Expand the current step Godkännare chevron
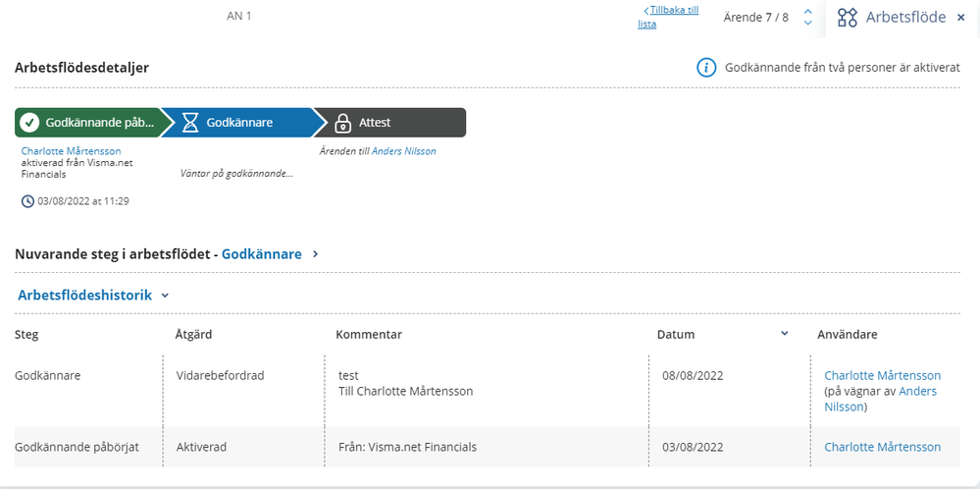980x489 pixels. pos(315,254)
